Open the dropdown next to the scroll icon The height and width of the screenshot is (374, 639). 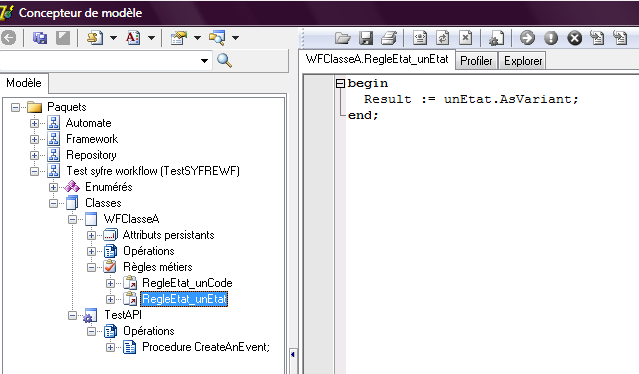[113, 38]
